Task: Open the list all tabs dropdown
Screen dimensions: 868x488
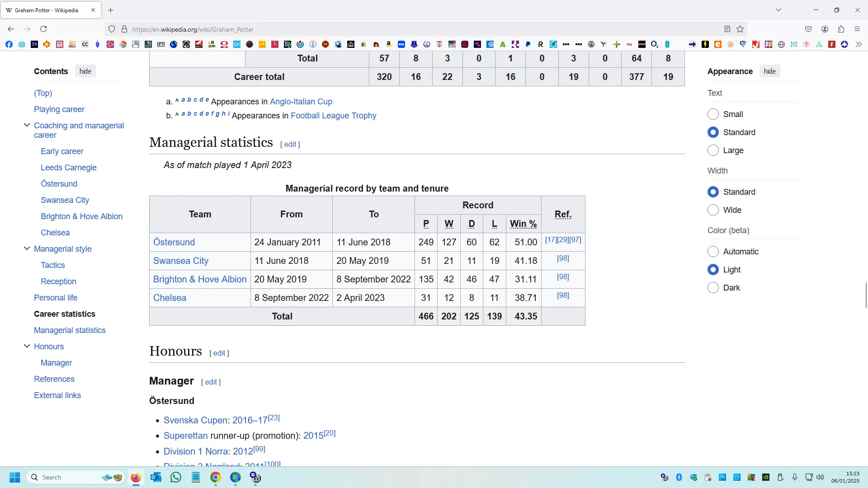Action: (x=778, y=10)
